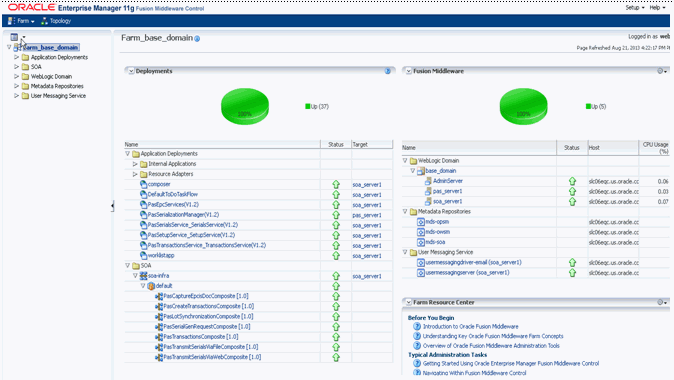Screen dimensions: 674x380
Task: Open the PasTransactionsComposite [1.0] composite
Action: coord(201,337)
